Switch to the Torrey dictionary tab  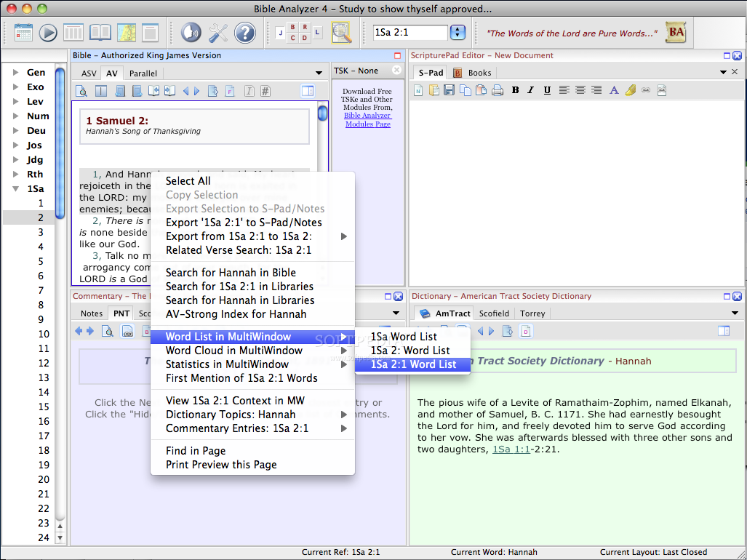point(532,313)
